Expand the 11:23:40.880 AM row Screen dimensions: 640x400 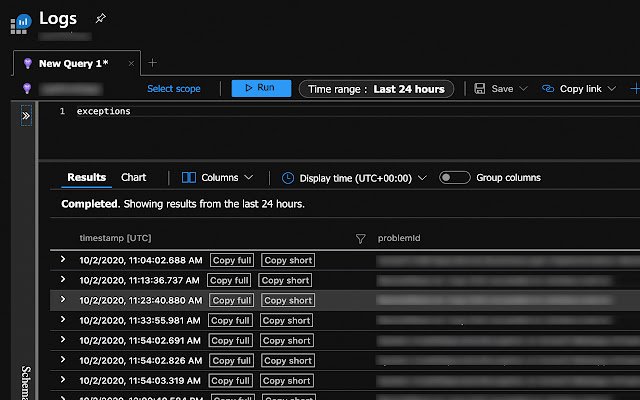[x=63, y=299]
